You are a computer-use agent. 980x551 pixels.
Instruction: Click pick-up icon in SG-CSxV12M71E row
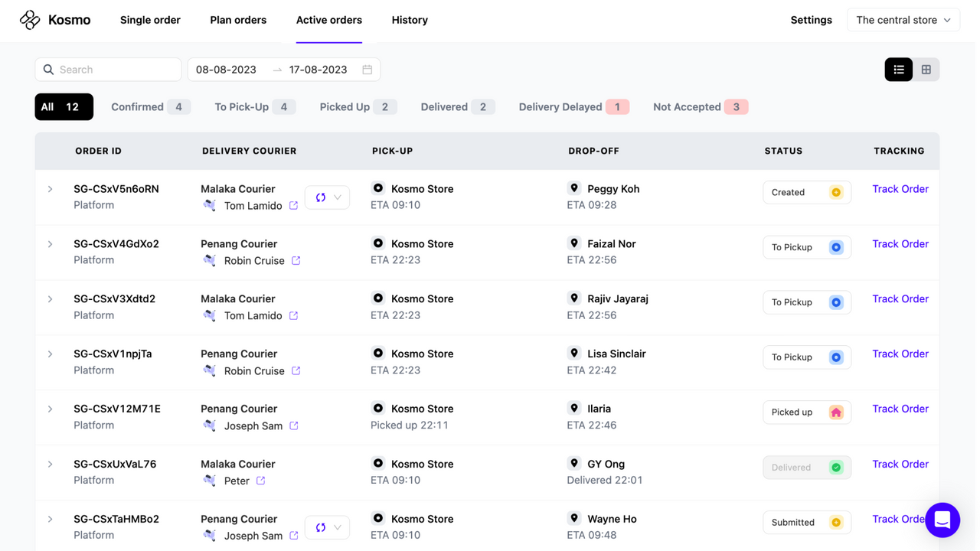click(x=378, y=409)
